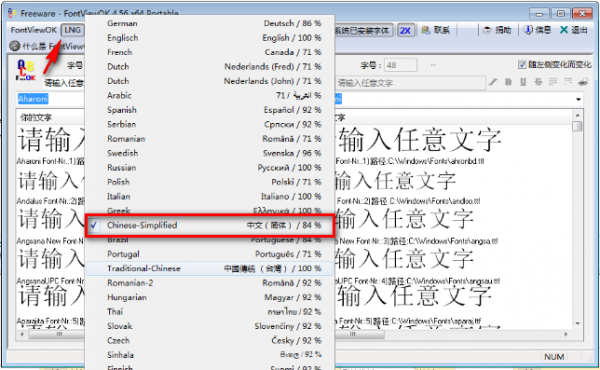Click the 系统已安装字体 button

point(363,30)
